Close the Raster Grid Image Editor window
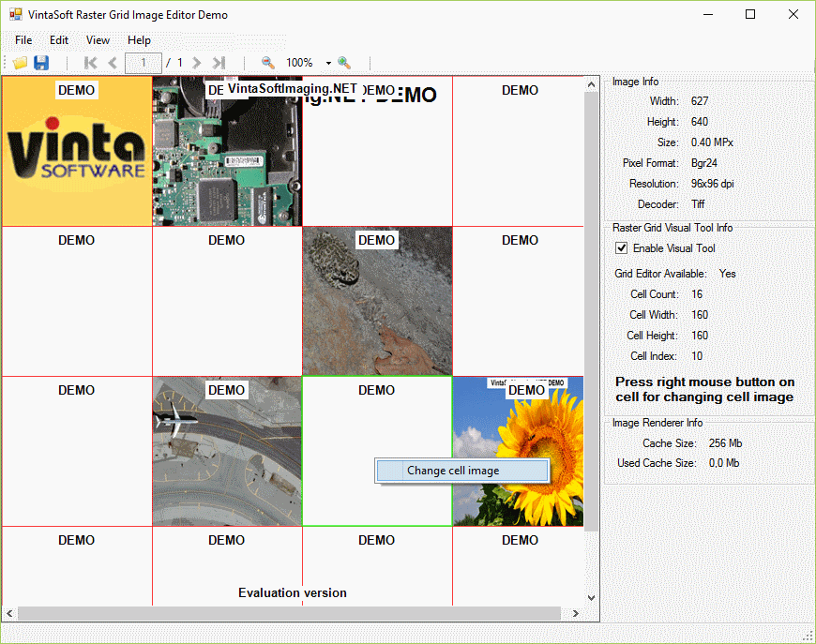The height and width of the screenshot is (644, 816). point(793,14)
